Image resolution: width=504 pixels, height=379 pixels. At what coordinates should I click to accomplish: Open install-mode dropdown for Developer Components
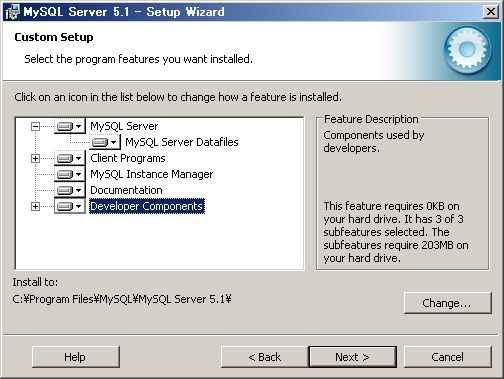click(70, 206)
